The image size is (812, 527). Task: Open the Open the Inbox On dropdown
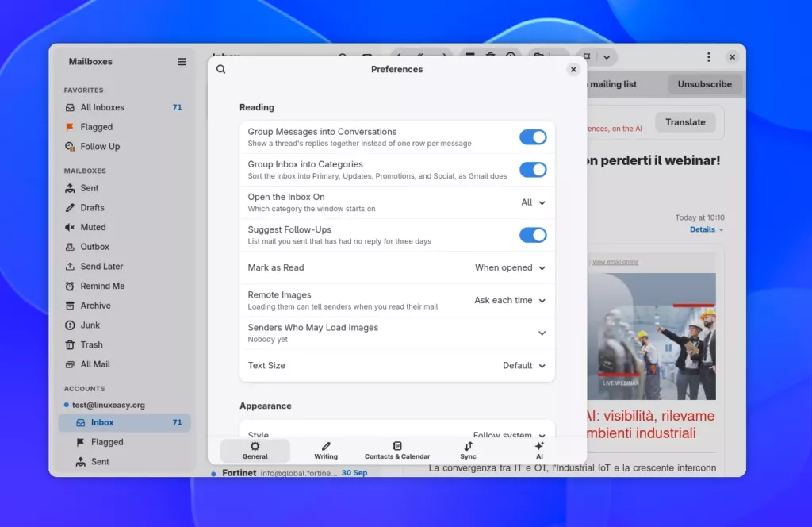click(533, 202)
